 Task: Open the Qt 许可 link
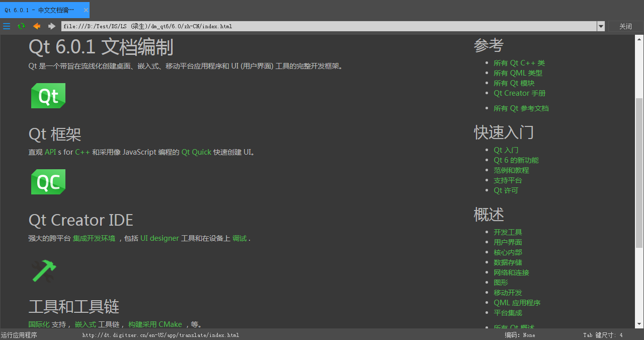(x=506, y=190)
